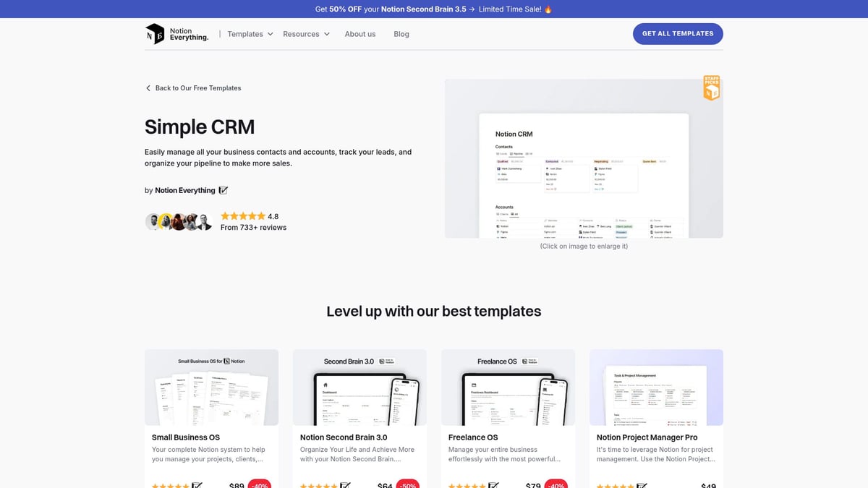Click the checkmark icon on Small Business OS card
Screen dimensions: 868x488
point(198,485)
